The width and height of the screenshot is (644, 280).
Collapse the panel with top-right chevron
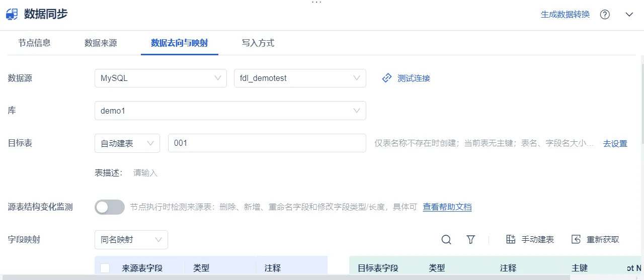pyautogui.click(x=629, y=14)
